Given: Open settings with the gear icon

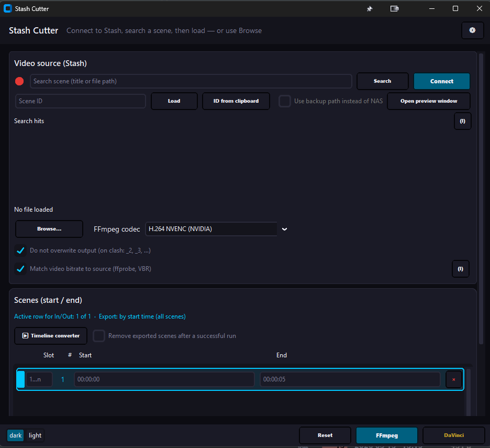Looking at the screenshot, I should [x=472, y=30].
